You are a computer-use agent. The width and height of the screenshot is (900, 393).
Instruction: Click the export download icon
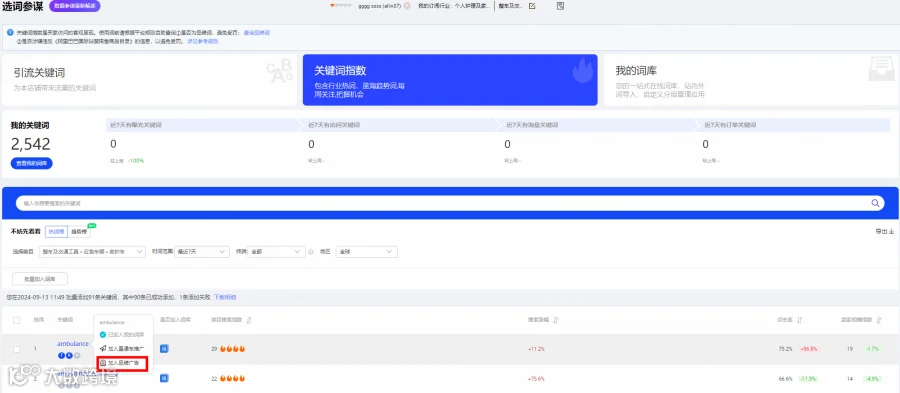pyautogui.click(x=891, y=232)
